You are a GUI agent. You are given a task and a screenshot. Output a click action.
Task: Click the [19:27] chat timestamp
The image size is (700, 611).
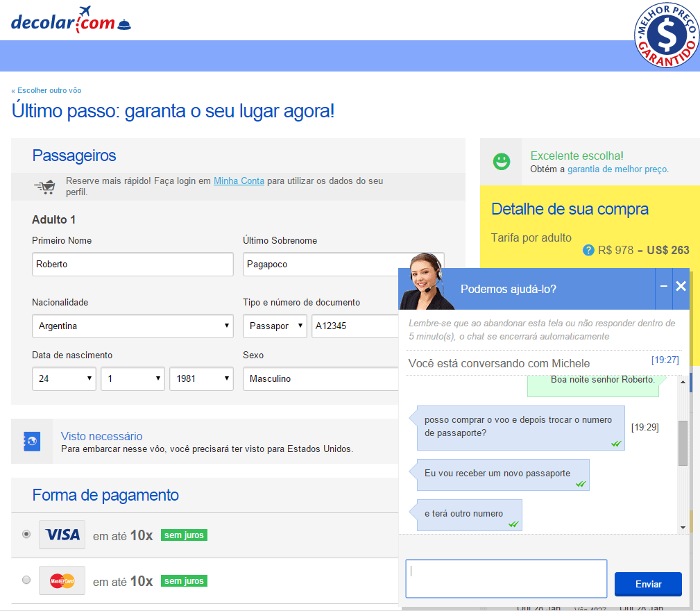coord(665,360)
